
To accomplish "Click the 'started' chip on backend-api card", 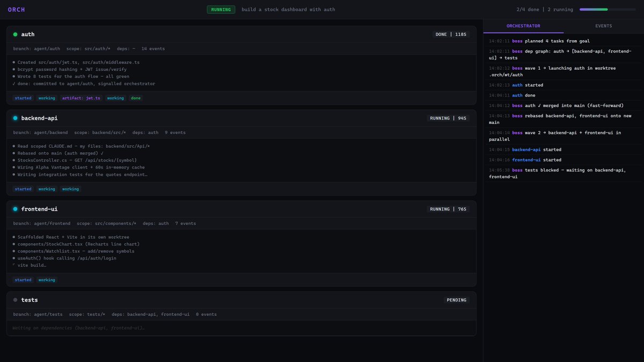I will [x=23, y=189].
